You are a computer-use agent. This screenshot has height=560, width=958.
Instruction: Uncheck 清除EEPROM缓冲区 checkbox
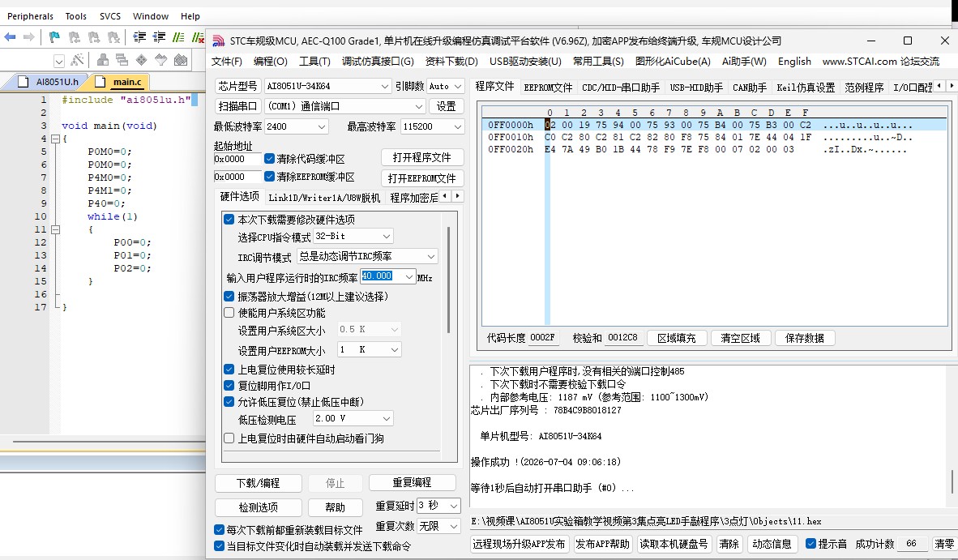(x=269, y=177)
